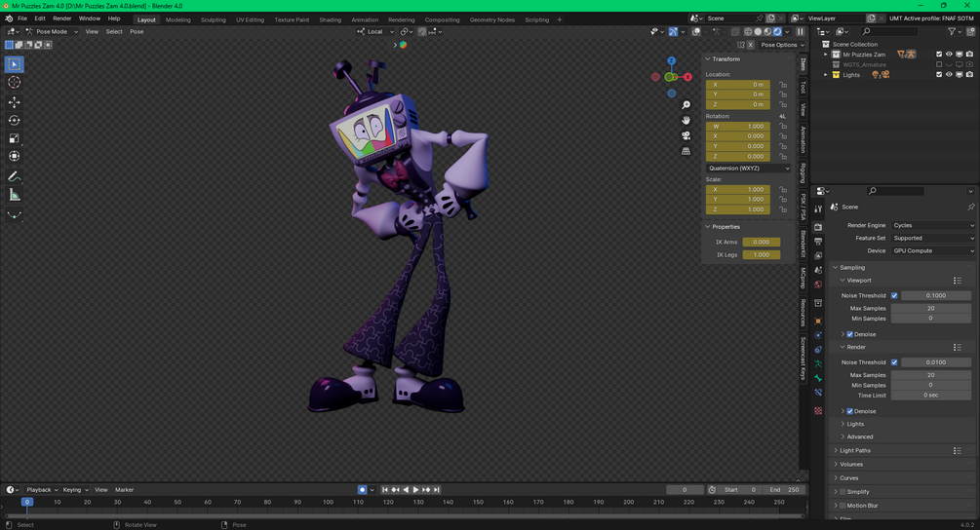
Task: Switch to the Shading workspace tab
Action: 330,19
